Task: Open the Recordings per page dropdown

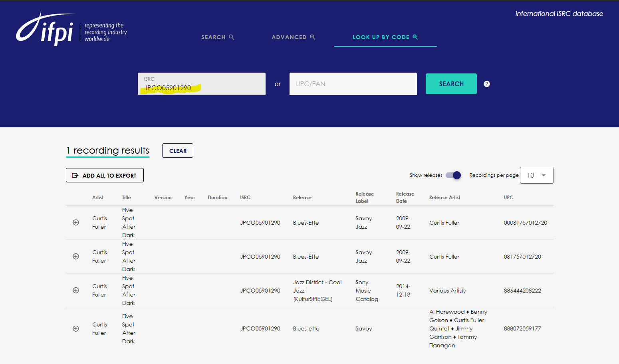Action: (x=536, y=175)
